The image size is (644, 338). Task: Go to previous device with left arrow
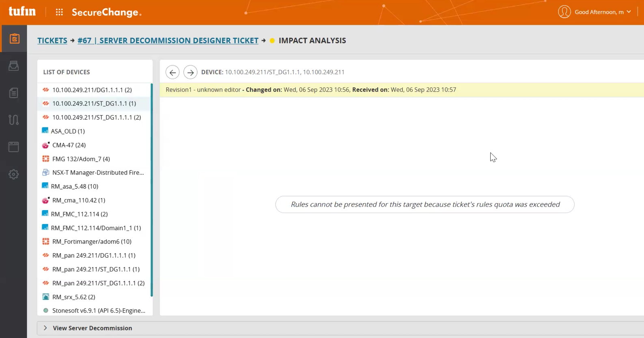(172, 72)
